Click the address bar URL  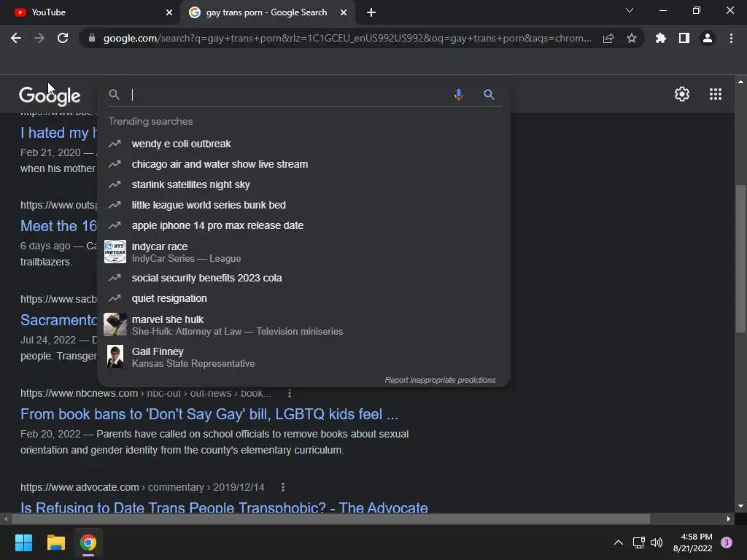pyautogui.click(x=347, y=38)
